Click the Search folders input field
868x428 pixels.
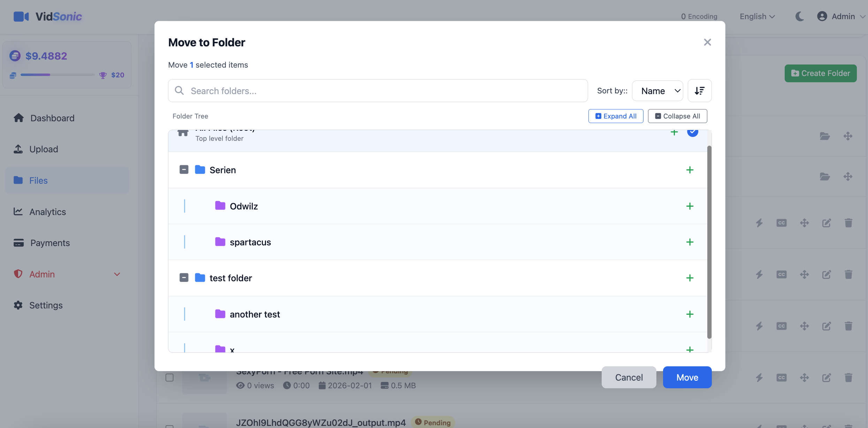[x=378, y=91]
